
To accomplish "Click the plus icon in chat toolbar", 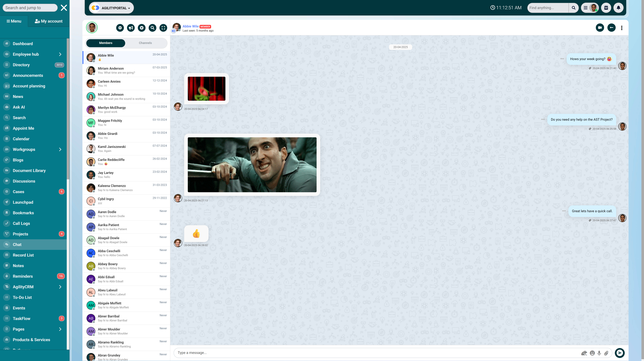I will pos(142,28).
